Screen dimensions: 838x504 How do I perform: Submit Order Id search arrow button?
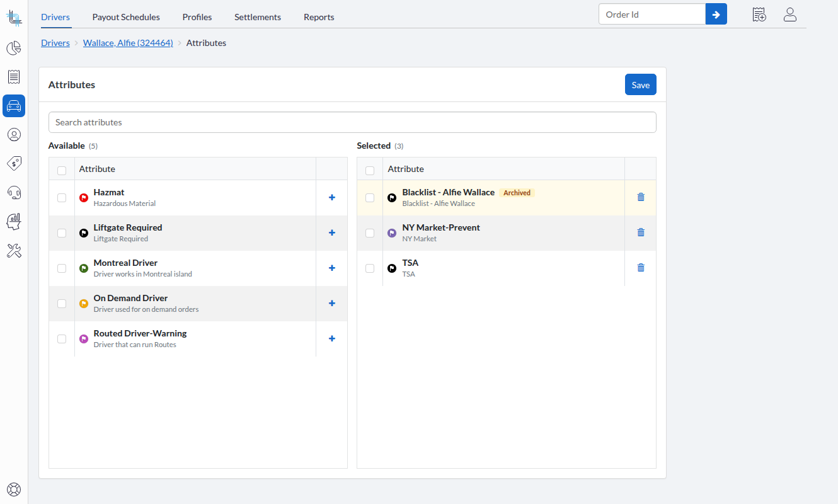click(716, 14)
